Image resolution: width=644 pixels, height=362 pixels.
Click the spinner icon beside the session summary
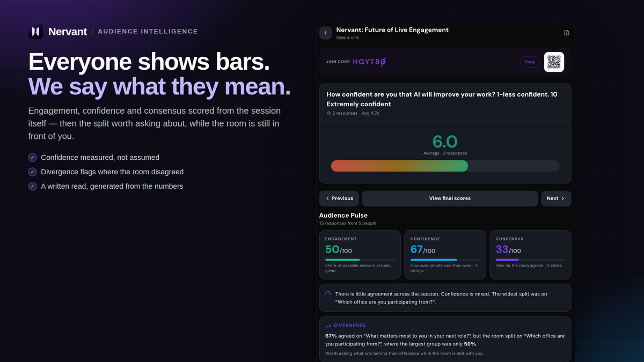pyautogui.click(x=328, y=294)
